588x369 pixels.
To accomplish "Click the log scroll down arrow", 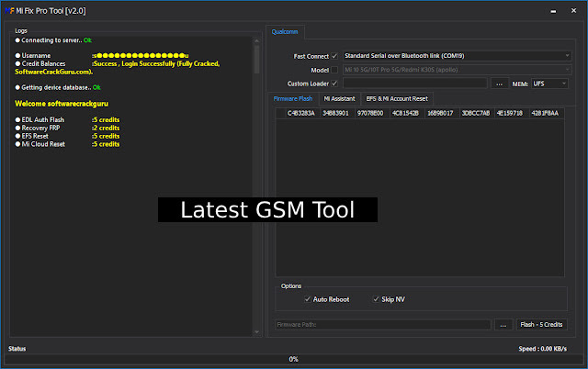I will click(x=257, y=332).
